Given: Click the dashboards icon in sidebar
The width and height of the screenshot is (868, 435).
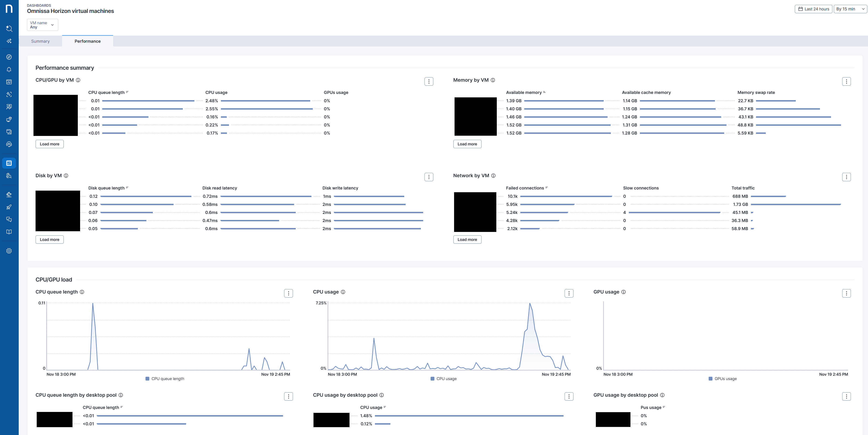Looking at the screenshot, I should [9, 163].
